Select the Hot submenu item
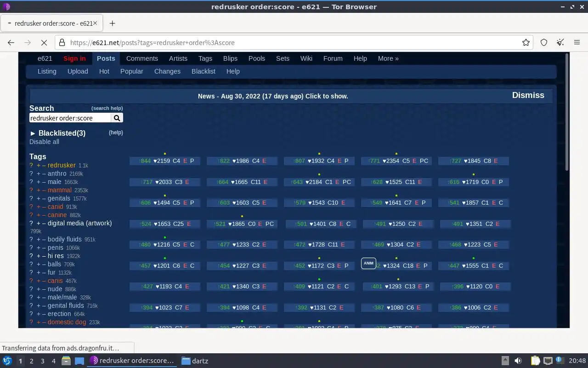 [x=104, y=71]
